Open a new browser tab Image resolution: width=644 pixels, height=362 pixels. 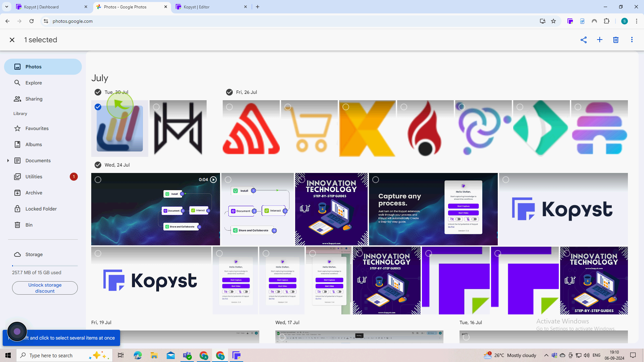click(x=258, y=7)
